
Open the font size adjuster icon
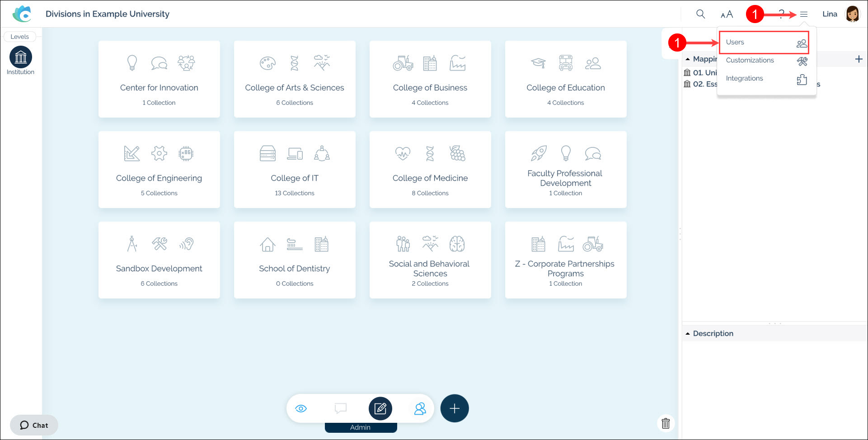[x=727, y=14]
